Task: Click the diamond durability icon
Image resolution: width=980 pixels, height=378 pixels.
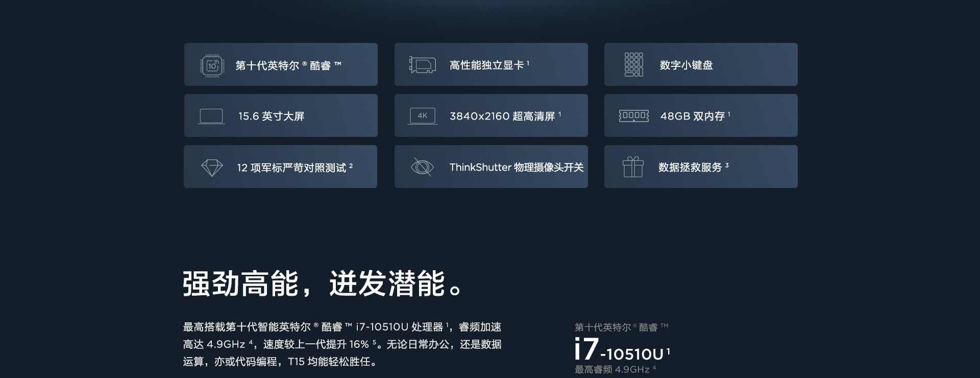Action: tap(212, 168)
